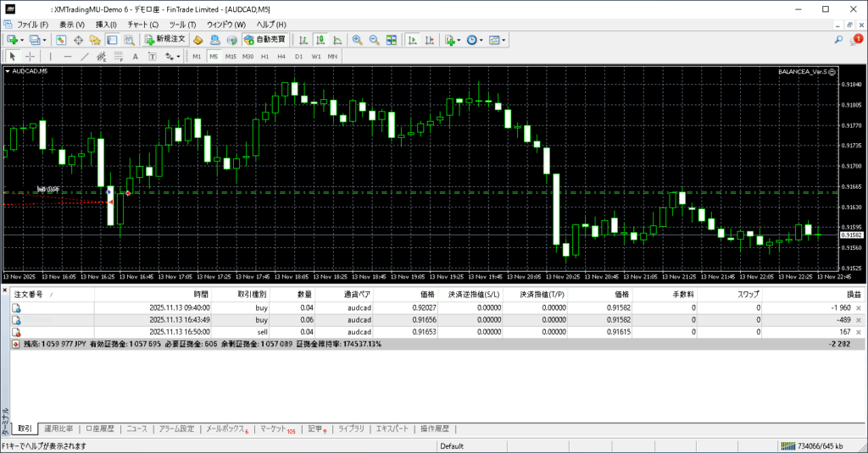Toggle the 自動売買 auto-trading button
The image size is (868, 453).
click(x=264, y=40)
